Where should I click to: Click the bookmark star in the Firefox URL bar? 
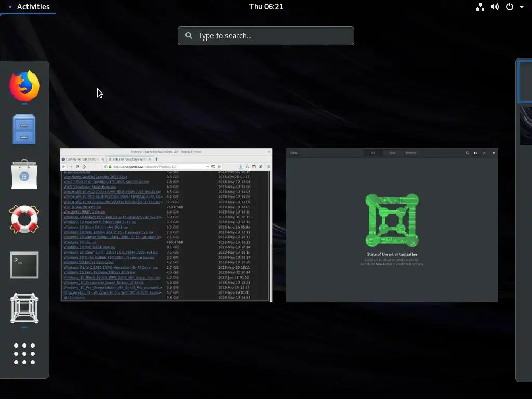[219, 167]
